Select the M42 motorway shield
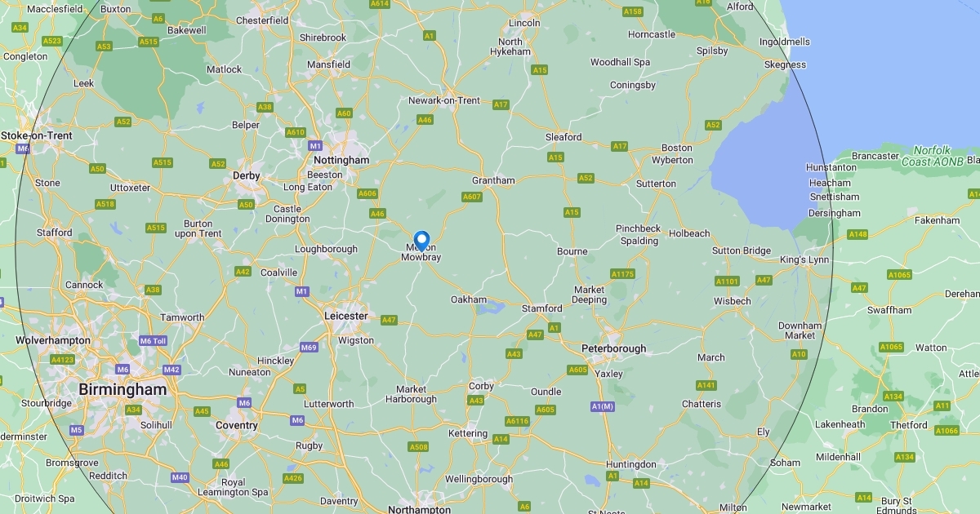Image resolution: width=980 pixels, height=514 pixels. [x=171, y=370]
